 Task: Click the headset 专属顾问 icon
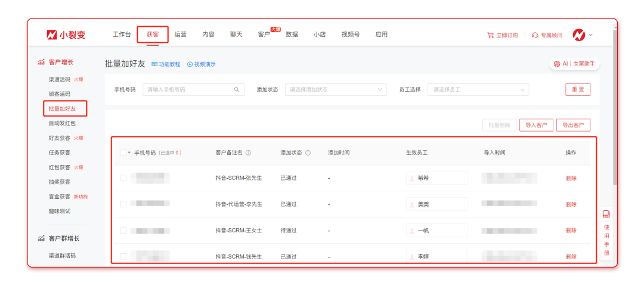tap(535, 35)
